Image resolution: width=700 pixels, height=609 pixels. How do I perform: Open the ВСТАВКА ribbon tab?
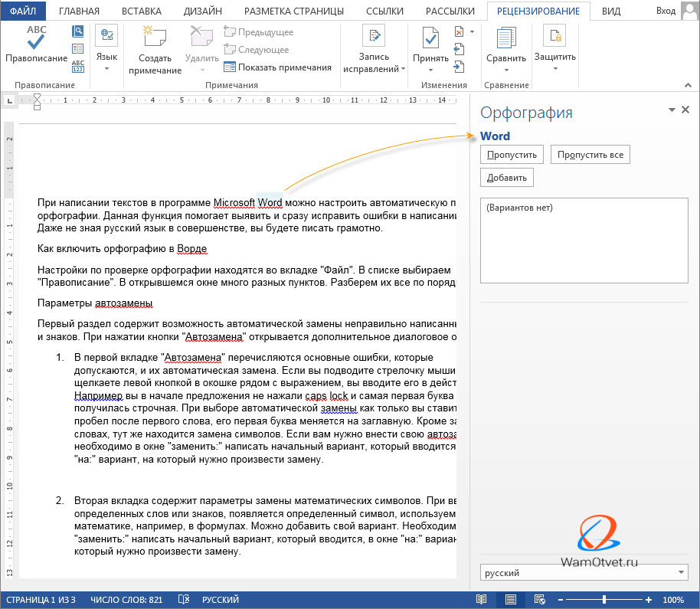point(142,11)
